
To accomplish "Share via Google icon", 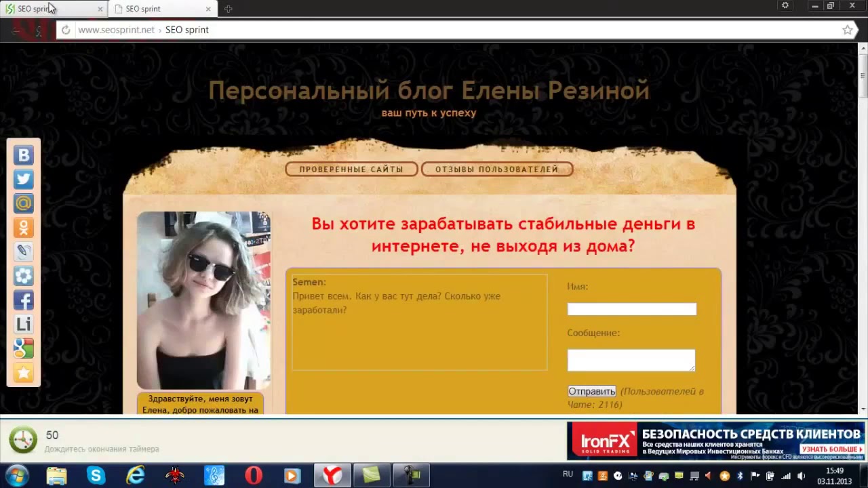I will pos(24,348).
